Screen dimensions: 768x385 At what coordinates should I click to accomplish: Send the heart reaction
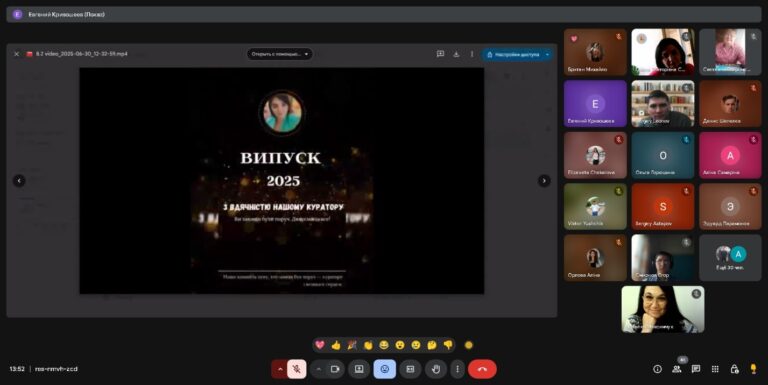[x=320, y=345]
